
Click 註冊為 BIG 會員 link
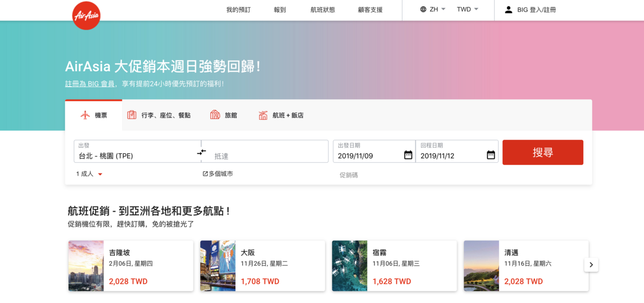90,84
